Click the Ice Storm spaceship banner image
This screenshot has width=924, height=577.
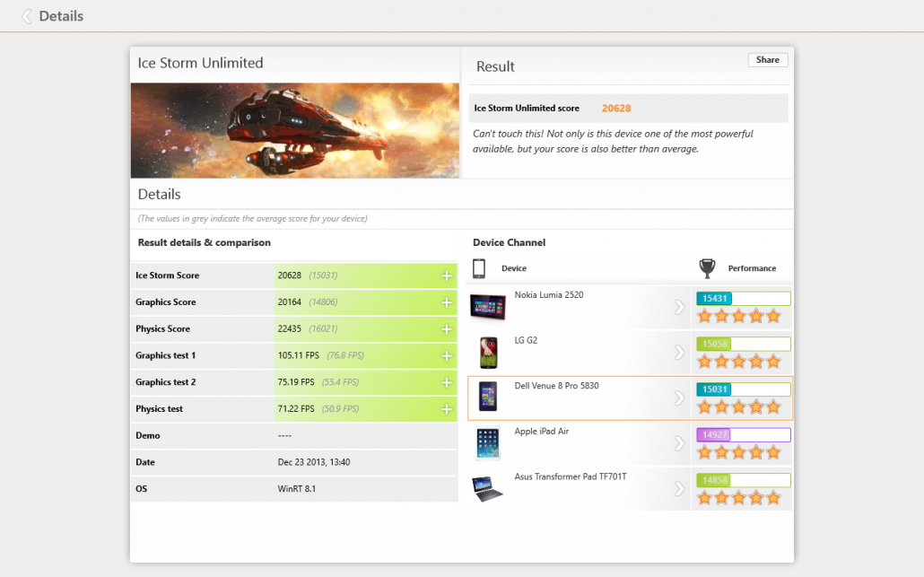(x=294, y=130)
